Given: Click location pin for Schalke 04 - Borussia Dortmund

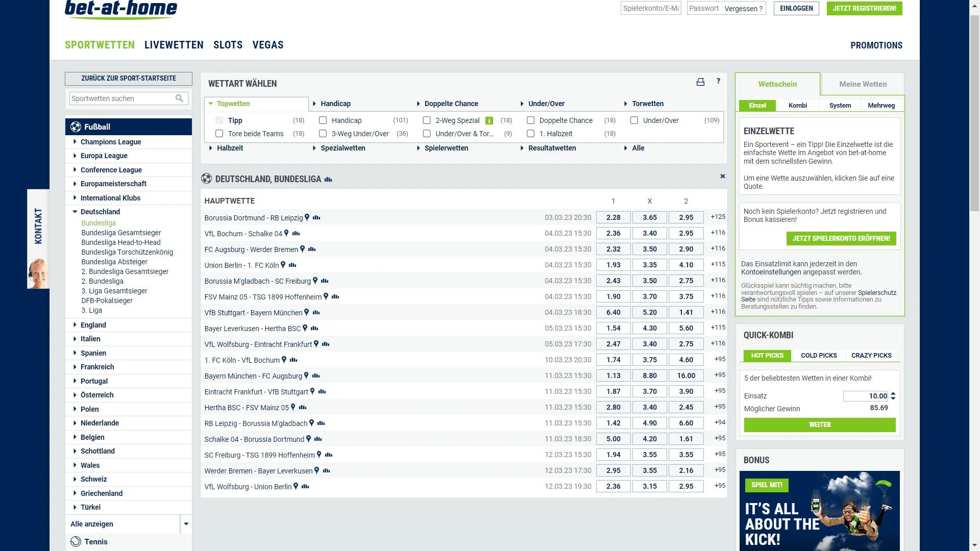Looking at the screenshot, I should coord(308,439).
